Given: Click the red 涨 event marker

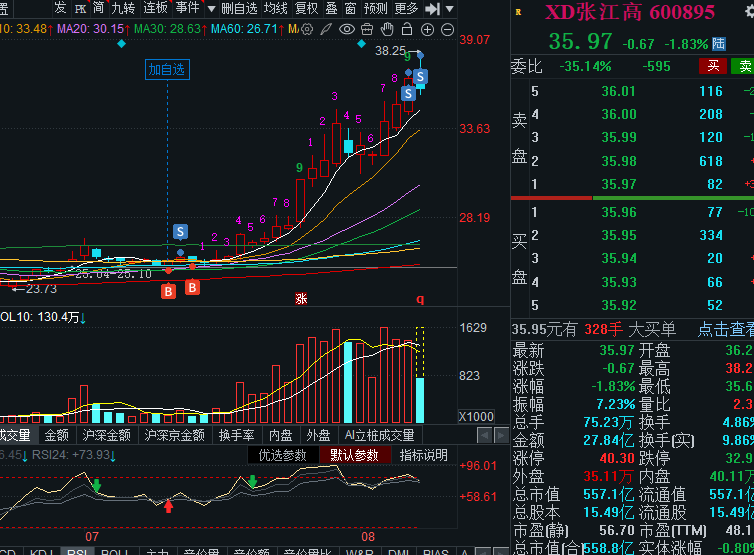Looking at the screenshot, I should 301,299.
